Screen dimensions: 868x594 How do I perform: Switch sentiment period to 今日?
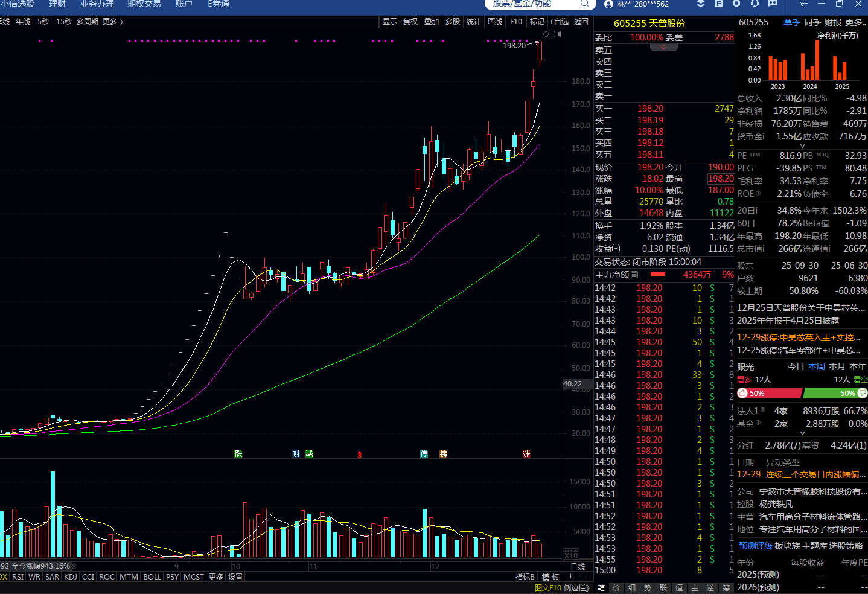click(796, 366)
